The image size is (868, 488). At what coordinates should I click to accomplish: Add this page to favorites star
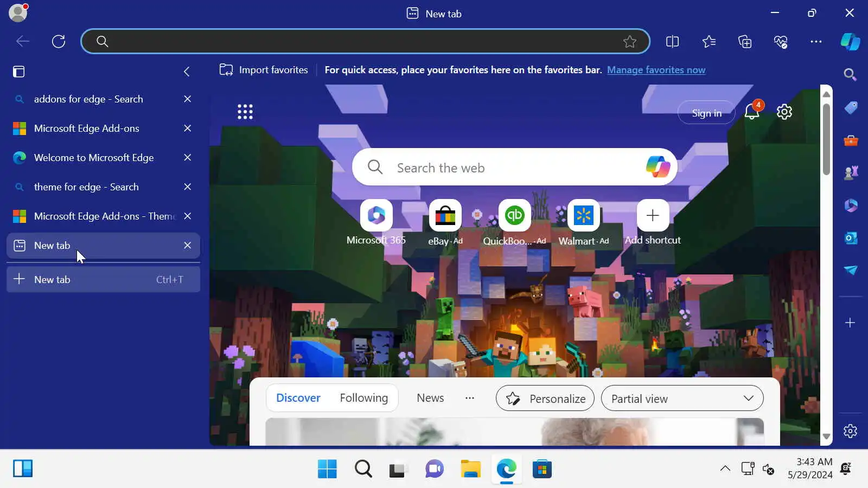[629, 41]
